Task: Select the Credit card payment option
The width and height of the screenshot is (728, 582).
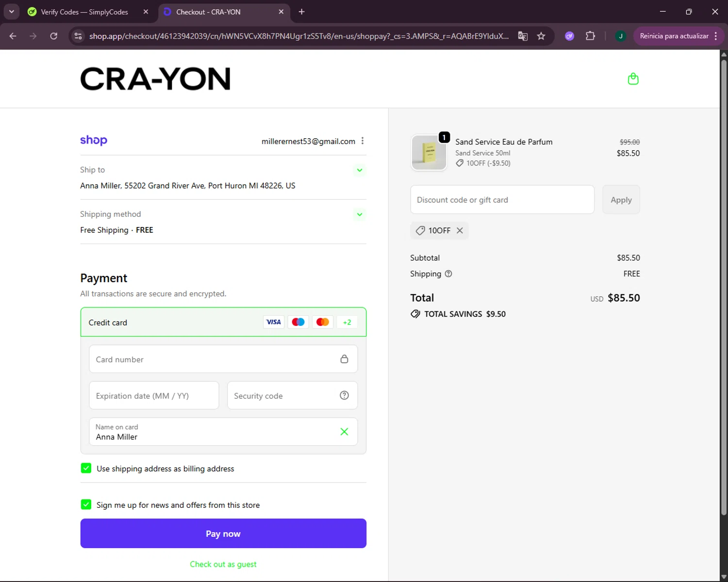Action: [223, 322]
